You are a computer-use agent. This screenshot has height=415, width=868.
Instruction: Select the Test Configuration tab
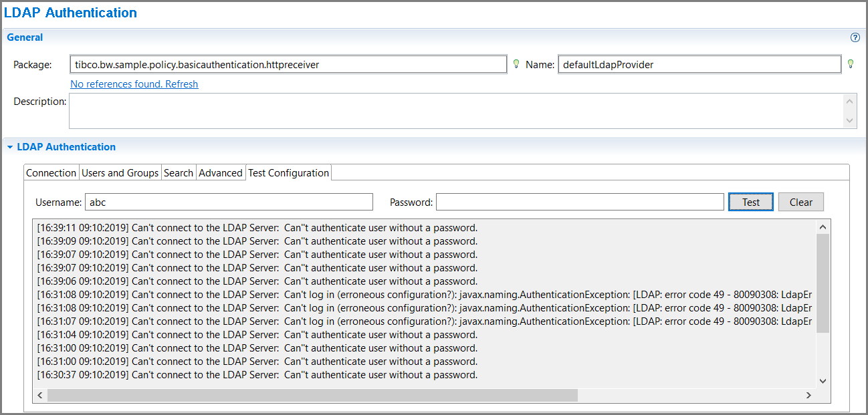click(288, 173)
